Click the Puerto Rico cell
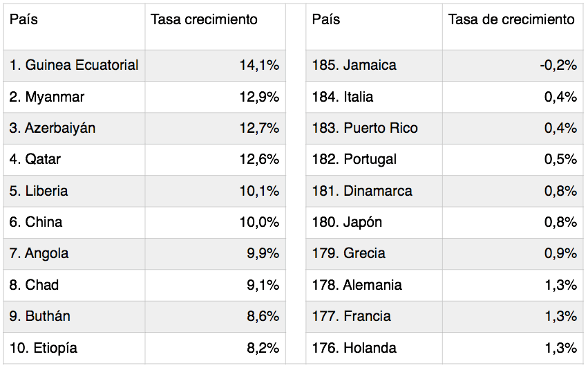588x368 pixels. (x=374, y=129)
